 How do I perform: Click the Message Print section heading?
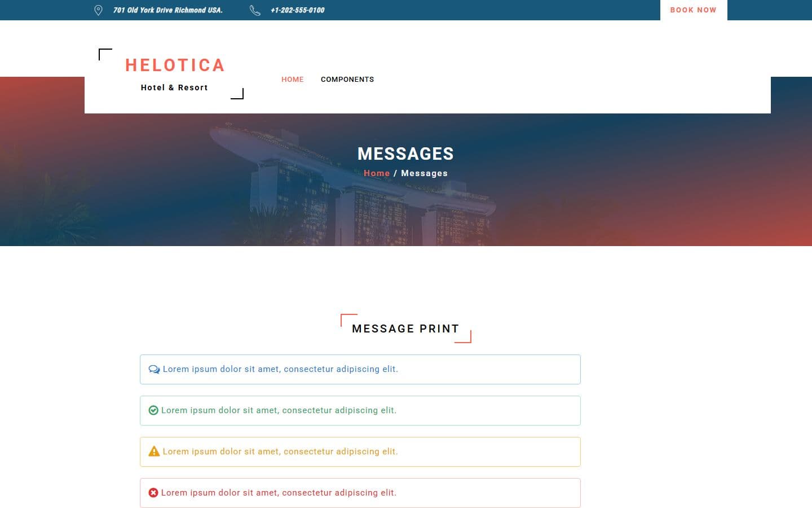click(x=405, y=329)
